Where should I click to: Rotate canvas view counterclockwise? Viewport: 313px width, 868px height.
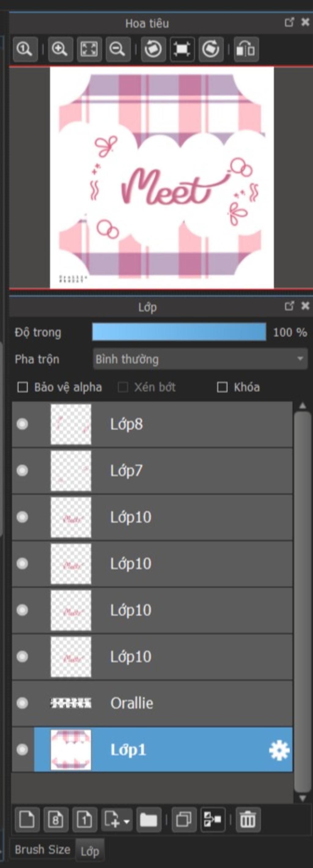[x=153, y=50]
